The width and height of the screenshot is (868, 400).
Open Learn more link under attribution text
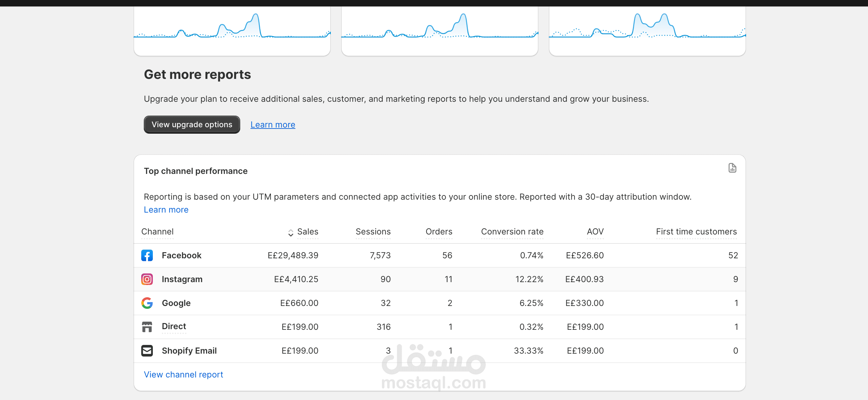tap(166, 210)
